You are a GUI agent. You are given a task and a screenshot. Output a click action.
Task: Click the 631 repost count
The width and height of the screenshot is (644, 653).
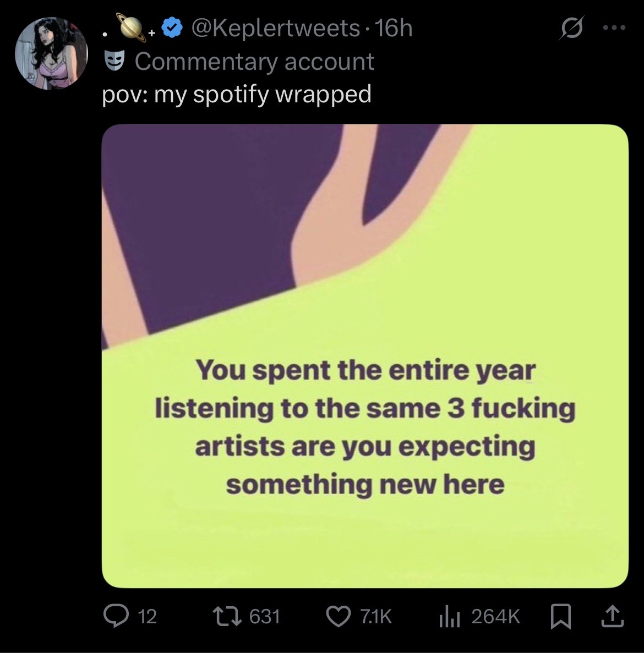(x=265, y=616)
